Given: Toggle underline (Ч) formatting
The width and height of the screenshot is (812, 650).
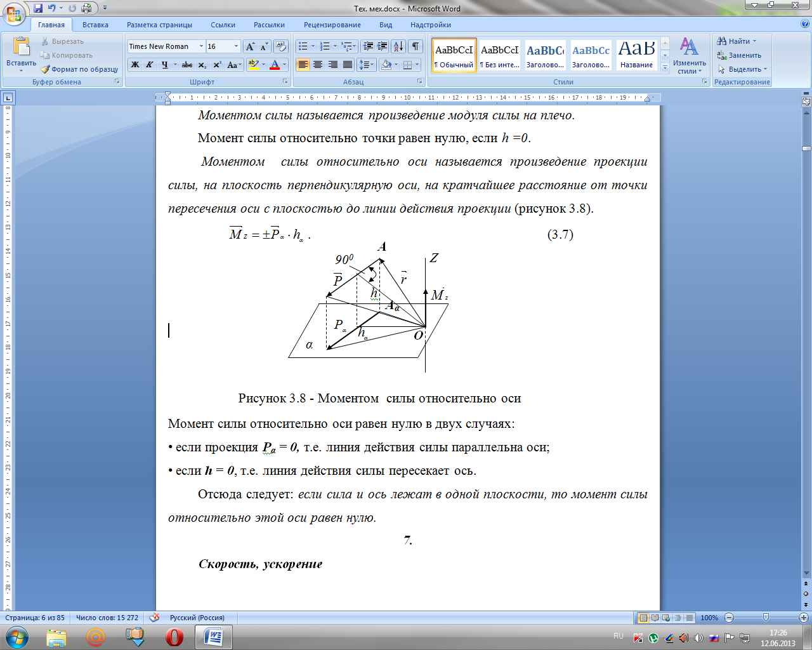Looking at the screenshot, I should [x=164, y=65].
